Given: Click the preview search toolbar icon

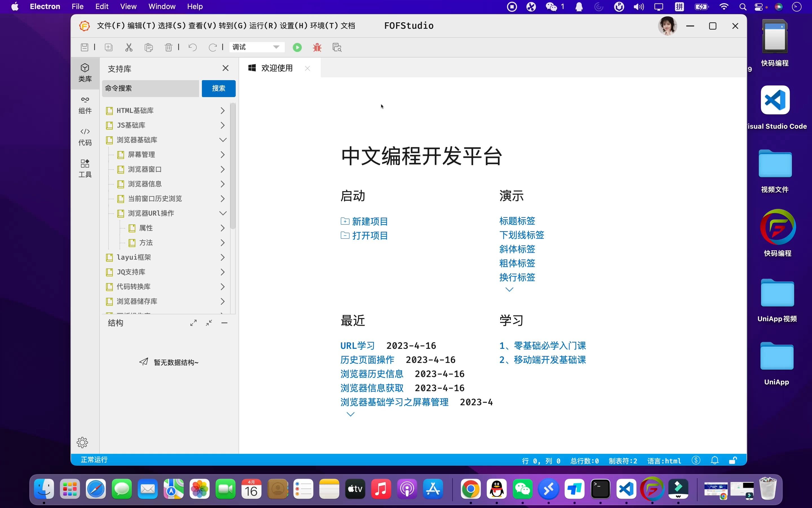Looking at the screenshot, I should 337,47.
